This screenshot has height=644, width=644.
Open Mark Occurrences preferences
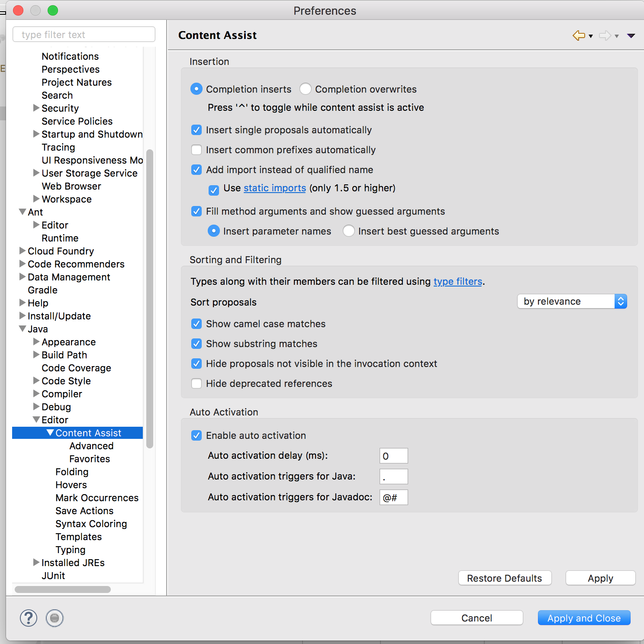(97, 498)
